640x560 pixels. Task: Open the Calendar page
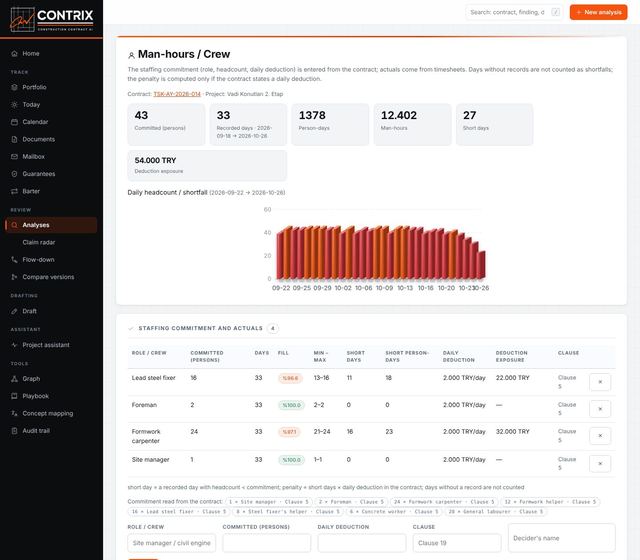tap(35, 122)
